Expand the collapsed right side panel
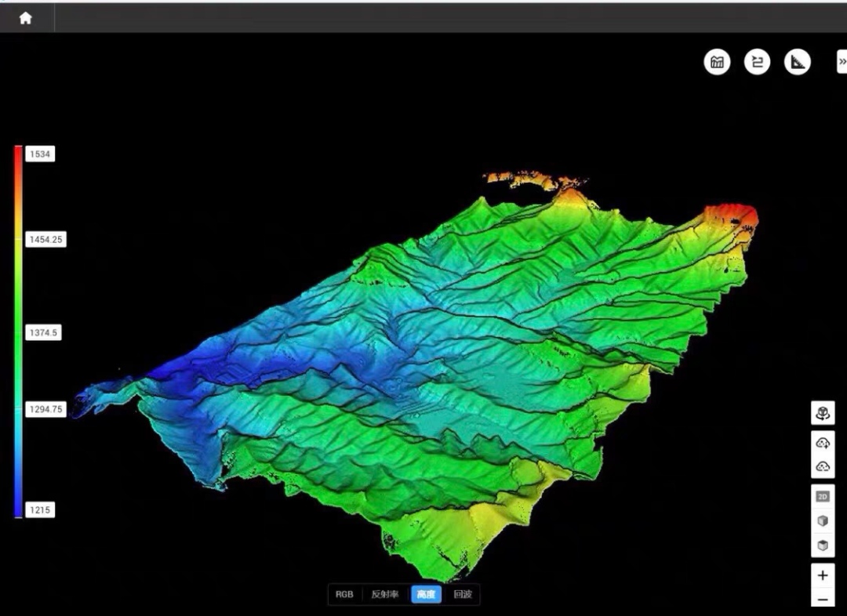847x616 pixels. click(x=842, y=62)
